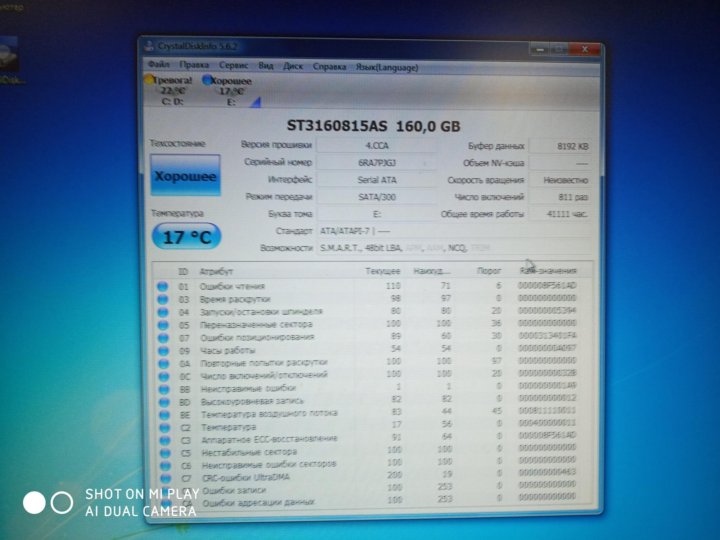Click the serial number field '6RA7P3GJ'
The width and height of the screenshot is (720, 540).
(376, 162)
